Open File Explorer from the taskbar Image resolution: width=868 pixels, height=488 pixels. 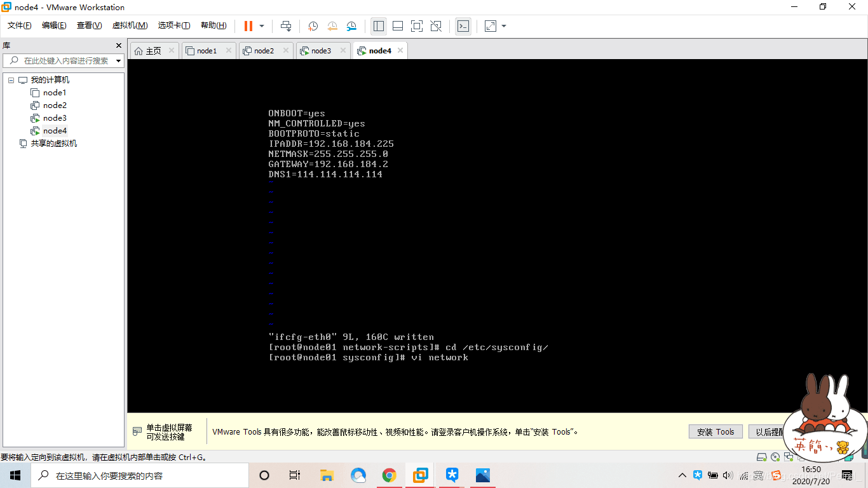[x=327, y=475]
